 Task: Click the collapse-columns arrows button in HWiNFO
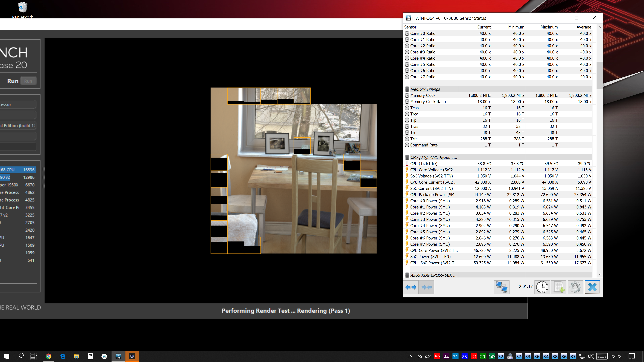[x=426, y=287]
